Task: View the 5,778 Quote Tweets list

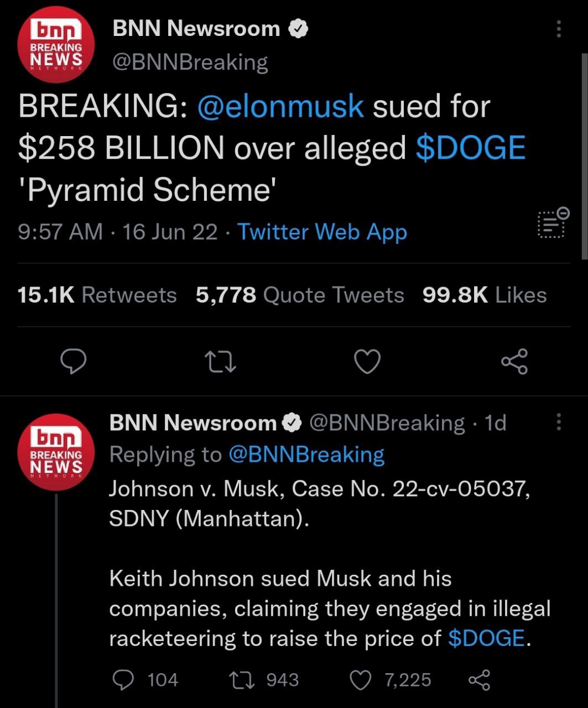Action: pos(300,295)
